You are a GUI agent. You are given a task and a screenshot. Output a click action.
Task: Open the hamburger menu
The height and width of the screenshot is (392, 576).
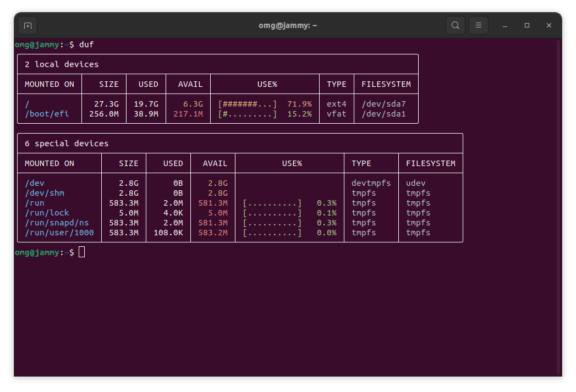(479, 25)
